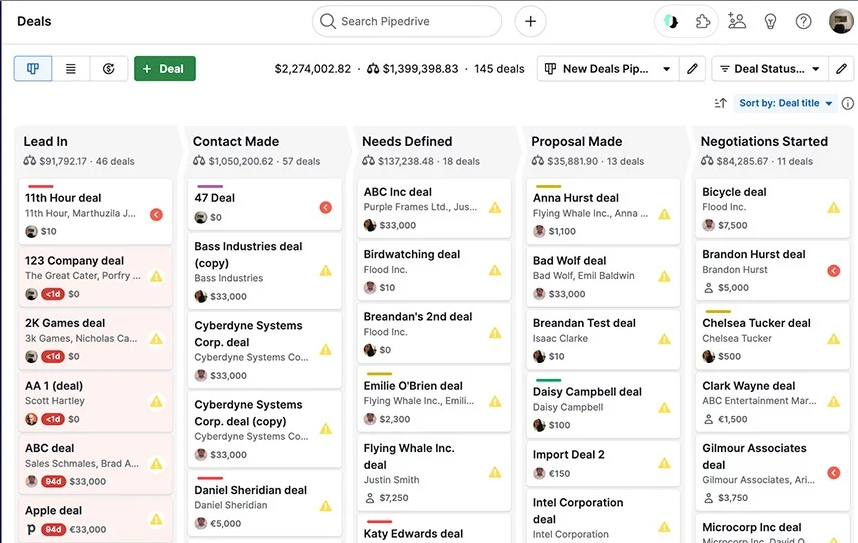Image resolution: width=858 pixels, height=543 pixels.
Task: Click warning icon on AA 1 (deal)
Action: [156, 401]
